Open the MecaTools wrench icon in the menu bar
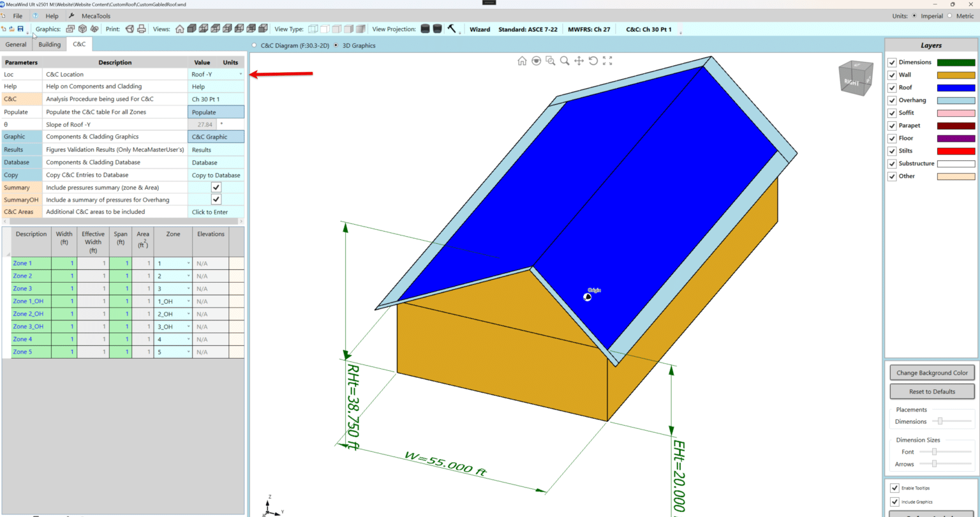This screenshot has height=517, width=980. (x=71, y=16)
